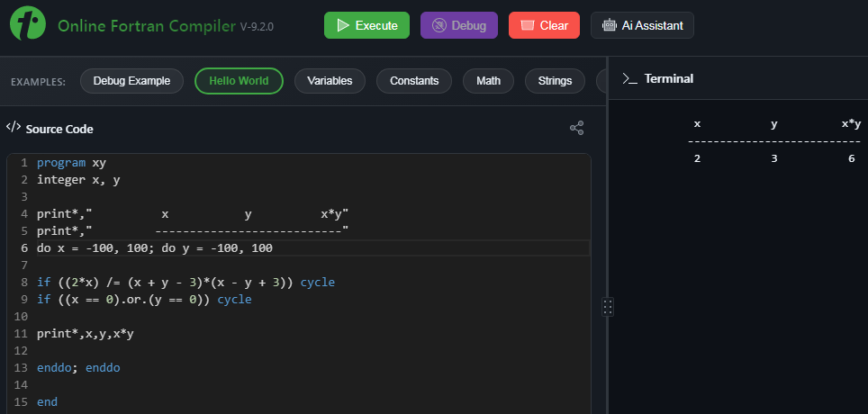Click the share icon in Source Code
Image resolution: width=868 pixels, height=414 pixels.
point(576,129)
